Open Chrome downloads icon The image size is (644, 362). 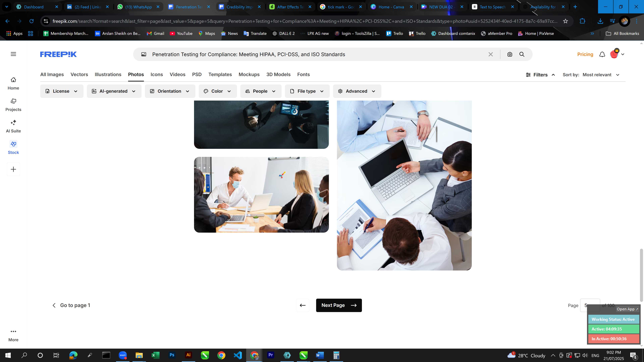coord(600,21)
